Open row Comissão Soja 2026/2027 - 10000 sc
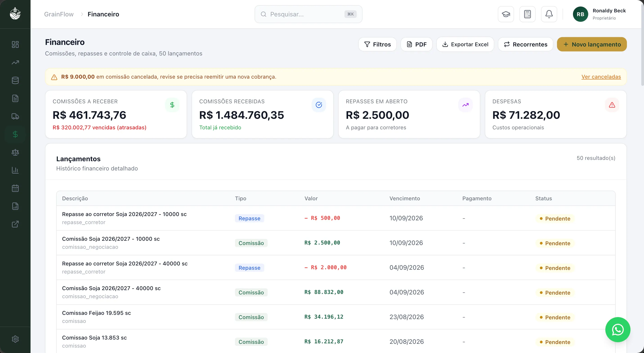This screenshot has width=644, height=353. click(x=336, y=243)
